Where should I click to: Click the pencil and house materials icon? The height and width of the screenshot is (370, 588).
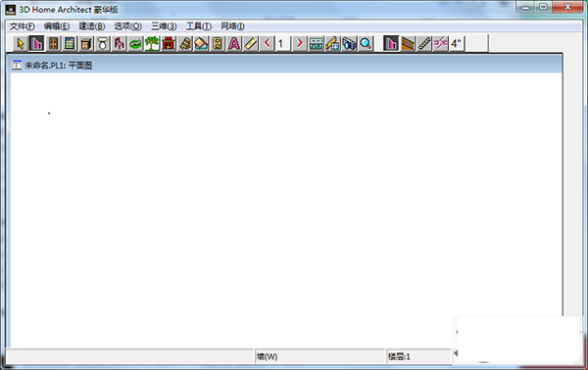332,44
